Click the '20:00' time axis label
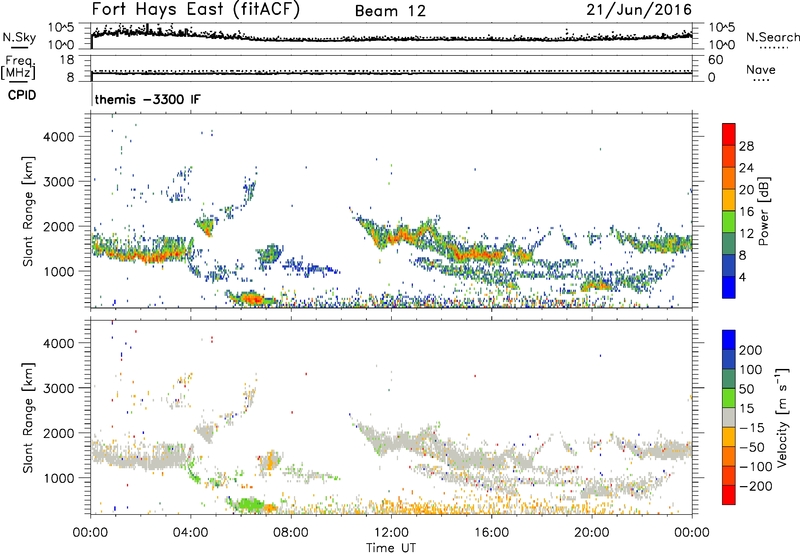This screenshot has width=800, height=554. coord(591,533)
